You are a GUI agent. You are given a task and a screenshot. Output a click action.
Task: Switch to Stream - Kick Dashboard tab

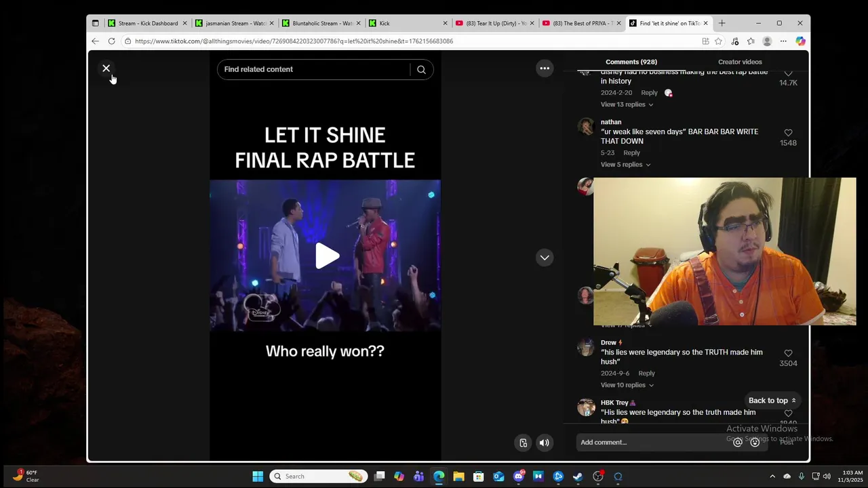click(x=147, y=23)
